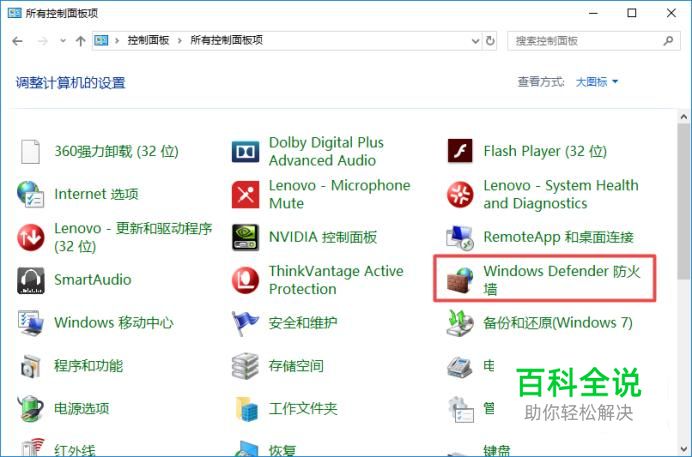Open ThinkVantage Active Protection icon
Viewport: 692px width, 457px height.
click(x=245, y=280)
